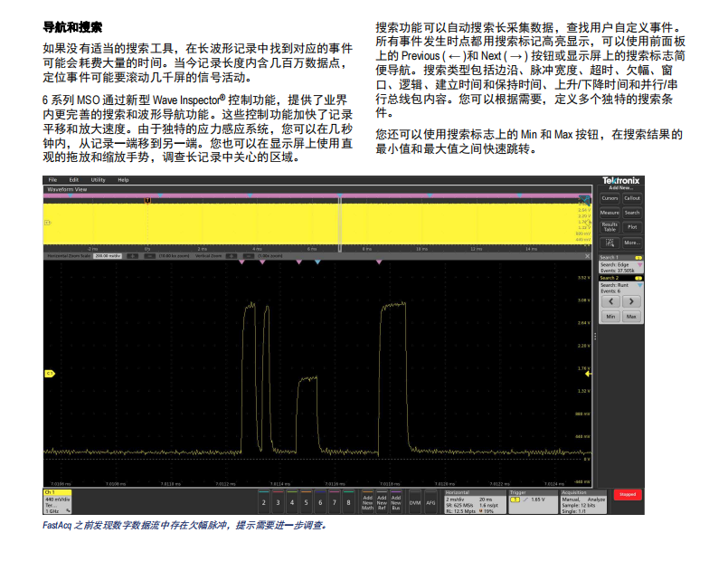Open the Results Table

[610, 227]
